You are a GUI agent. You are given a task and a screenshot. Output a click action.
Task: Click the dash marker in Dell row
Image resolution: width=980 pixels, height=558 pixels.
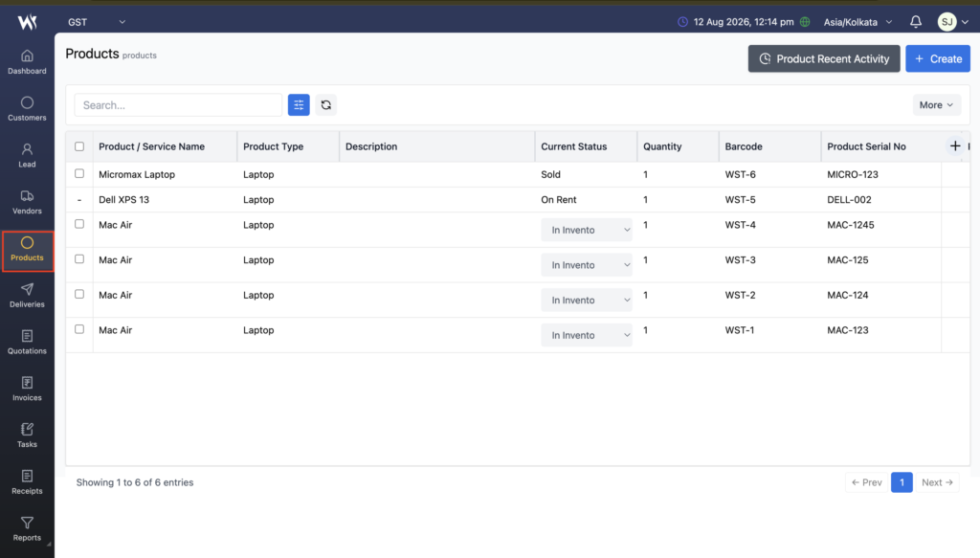[x=79, y=200]
